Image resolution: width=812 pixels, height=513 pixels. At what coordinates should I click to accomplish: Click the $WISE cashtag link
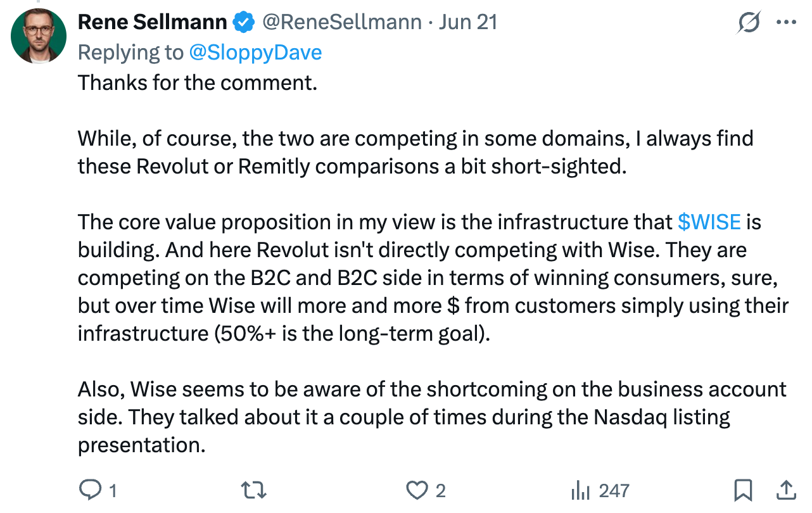pos(709,222)
